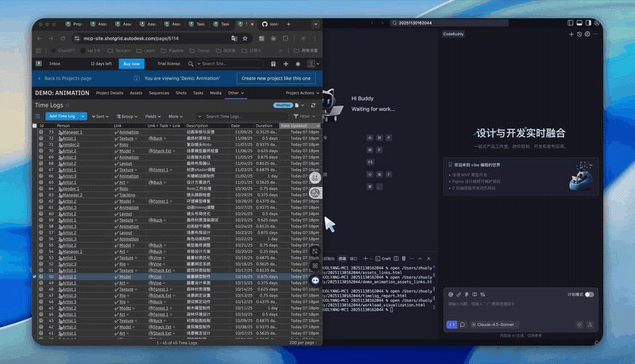Click the GitHub tab icon in browser
This screenshot has height=364, width=635.
(265, 25)
